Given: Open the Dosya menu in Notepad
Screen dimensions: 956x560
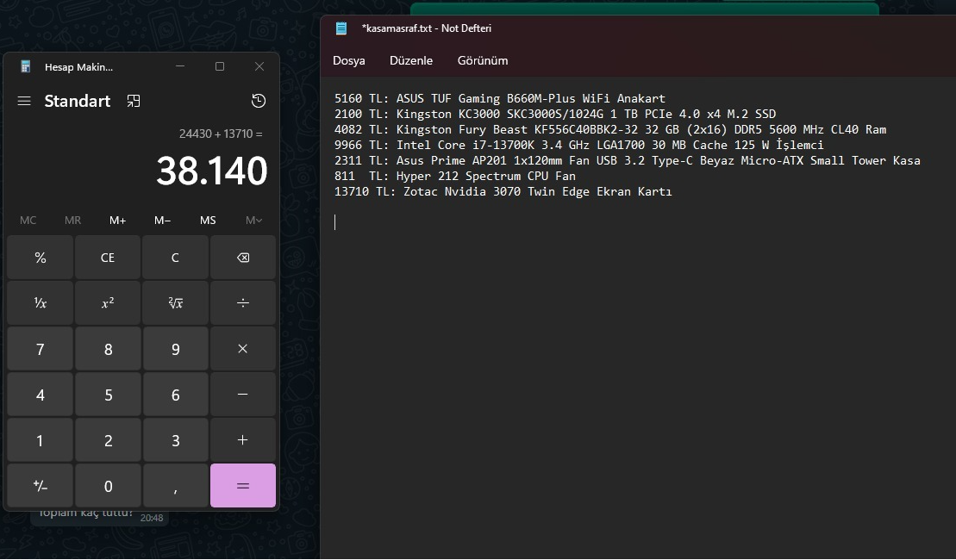Looking at the screenshot, I should click(x=349, y=60).
